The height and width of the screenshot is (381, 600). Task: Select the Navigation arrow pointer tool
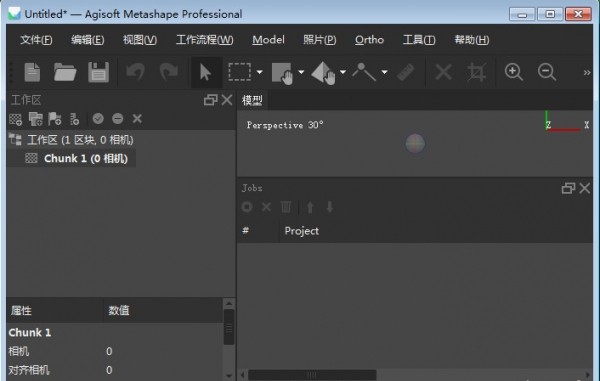pos(205,72)
